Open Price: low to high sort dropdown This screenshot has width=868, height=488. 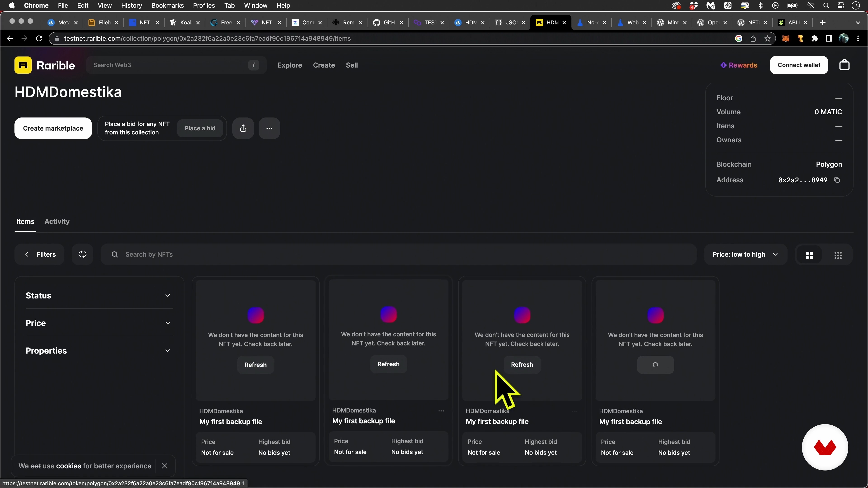tap(745, 254)
